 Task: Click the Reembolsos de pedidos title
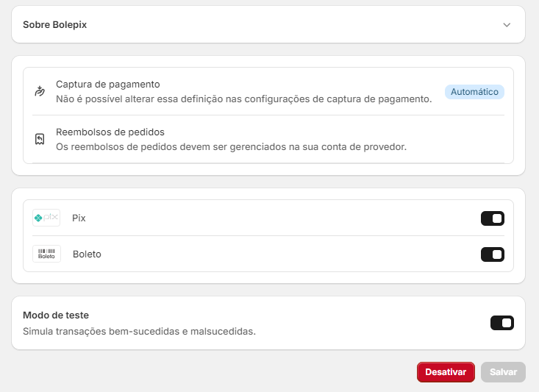coord(110,132)
